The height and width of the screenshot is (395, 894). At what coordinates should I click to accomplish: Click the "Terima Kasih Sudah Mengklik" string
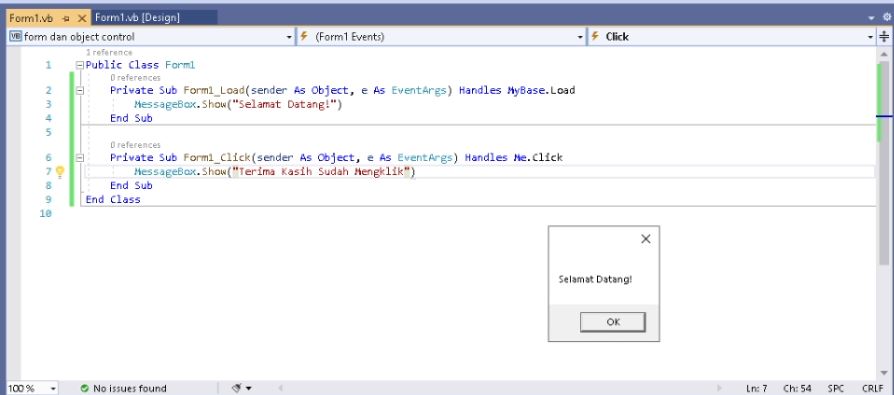click(322, 172)
